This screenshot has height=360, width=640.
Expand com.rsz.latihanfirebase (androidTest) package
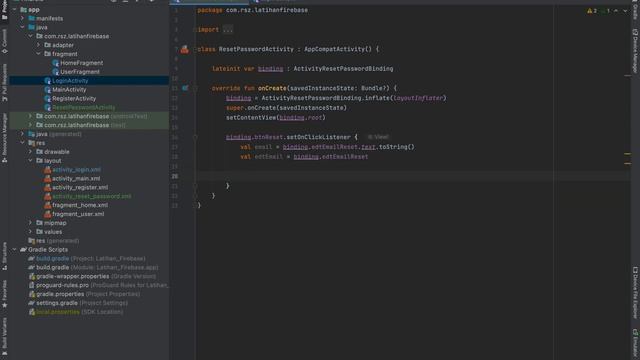pyautogui.click(x=31, y=116)
